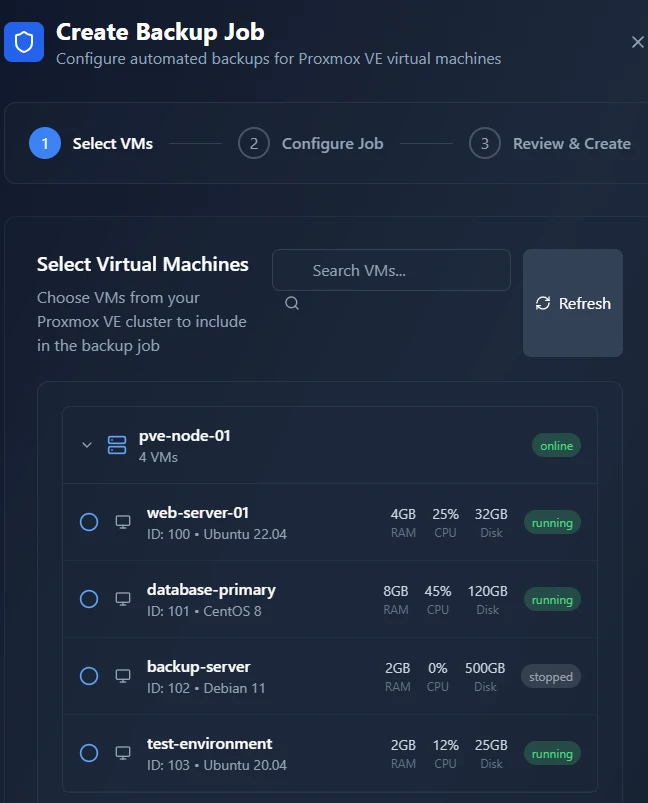Viewport: 648px width, 803px height.
Task: Go to step 3 Review & Create
Action: coord(550,143)
